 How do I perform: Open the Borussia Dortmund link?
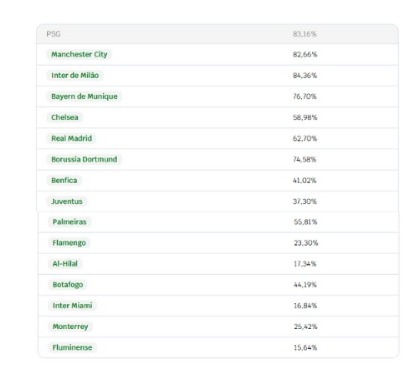(x=84, y=159)
